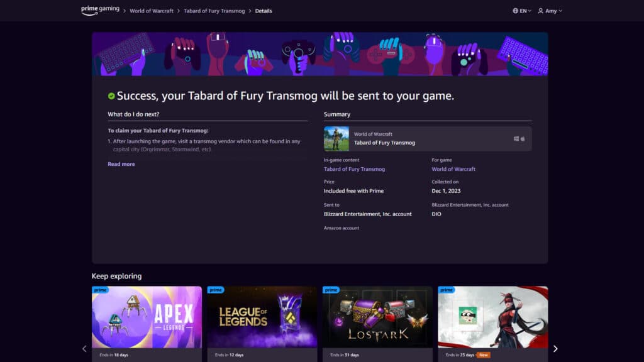Click the Amy profile icon

click(541, 11)
